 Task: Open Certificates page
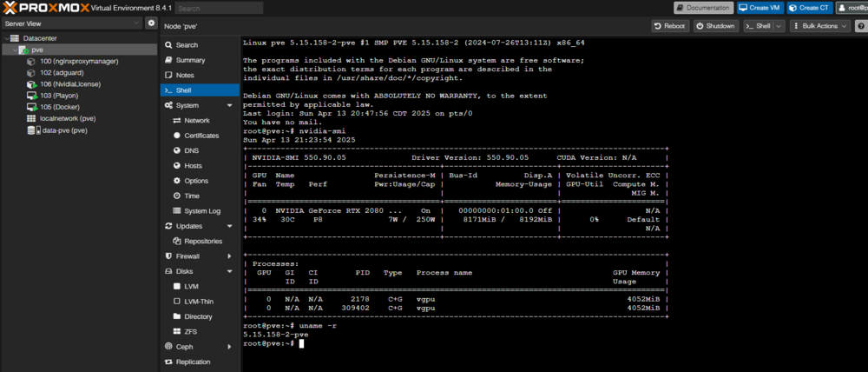coord(200,136)
